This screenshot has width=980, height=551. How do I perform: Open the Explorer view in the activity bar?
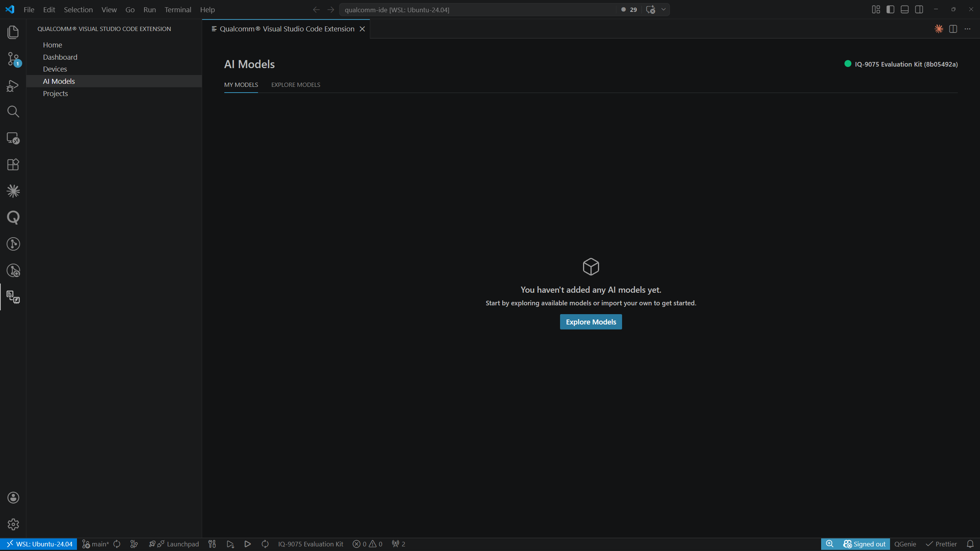pos(13,32)
